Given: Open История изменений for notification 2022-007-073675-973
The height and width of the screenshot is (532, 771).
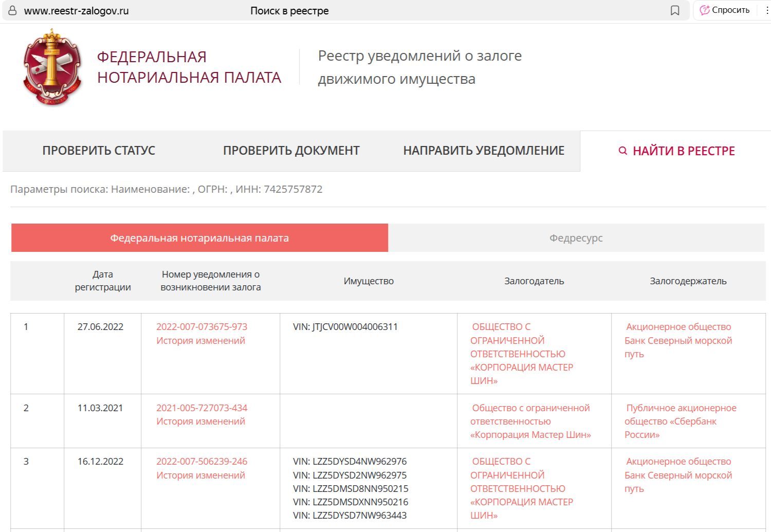Looking at the screenshot, I should pos(200,341).
